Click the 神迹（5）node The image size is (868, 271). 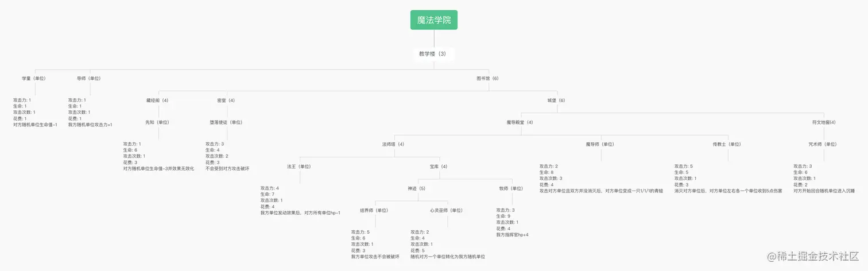tap(417, 188)
